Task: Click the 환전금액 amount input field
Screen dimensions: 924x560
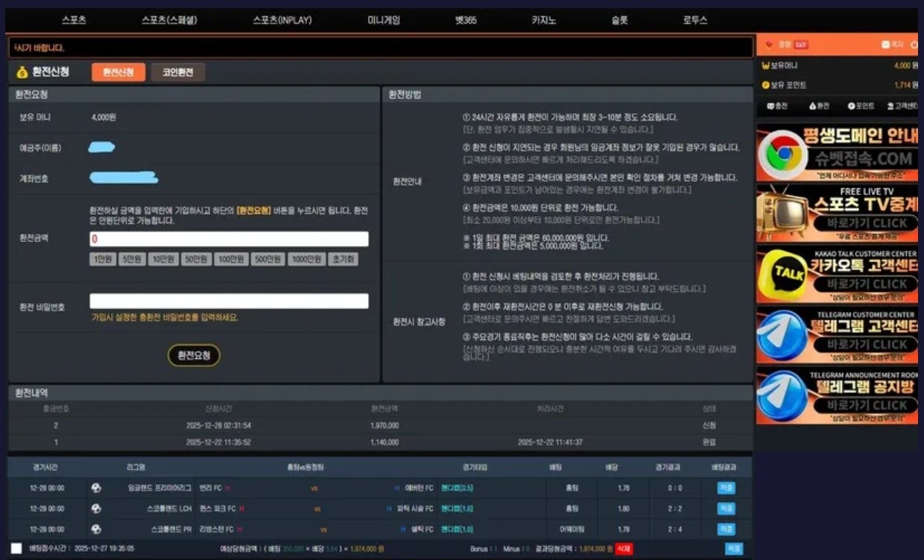Action: [x=229, y=239]
